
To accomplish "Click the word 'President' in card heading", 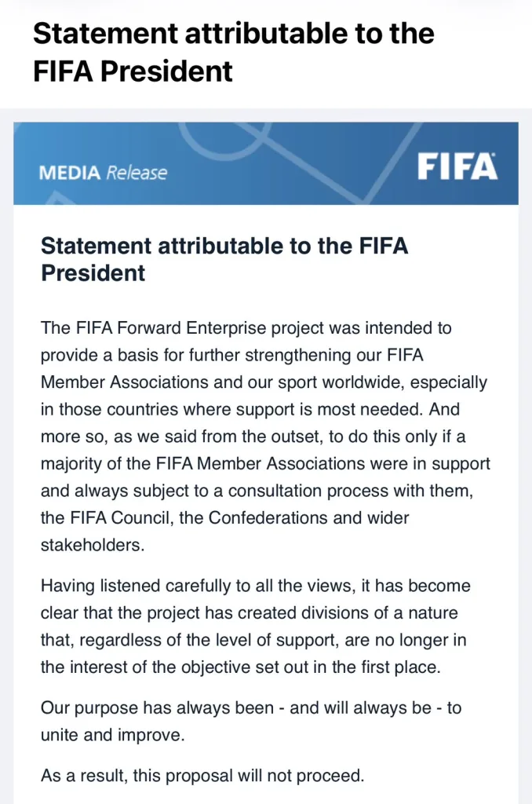I will 93,272.
